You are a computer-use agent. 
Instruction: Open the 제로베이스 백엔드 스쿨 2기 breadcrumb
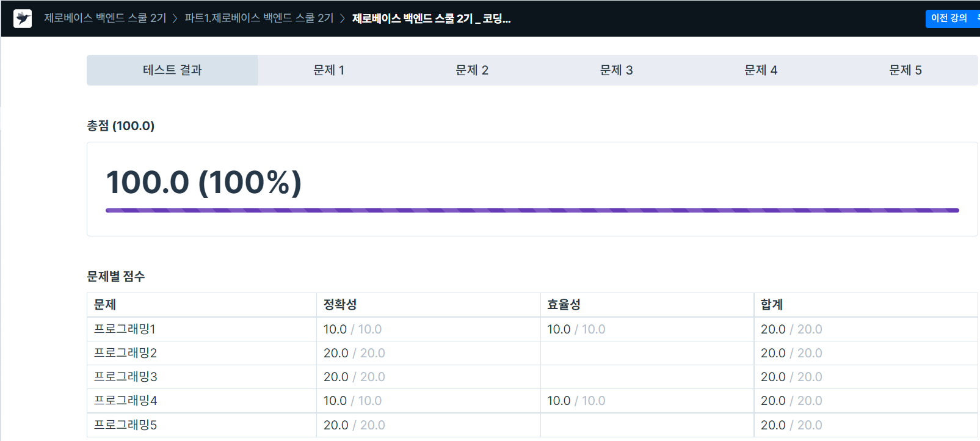[105, 18]
